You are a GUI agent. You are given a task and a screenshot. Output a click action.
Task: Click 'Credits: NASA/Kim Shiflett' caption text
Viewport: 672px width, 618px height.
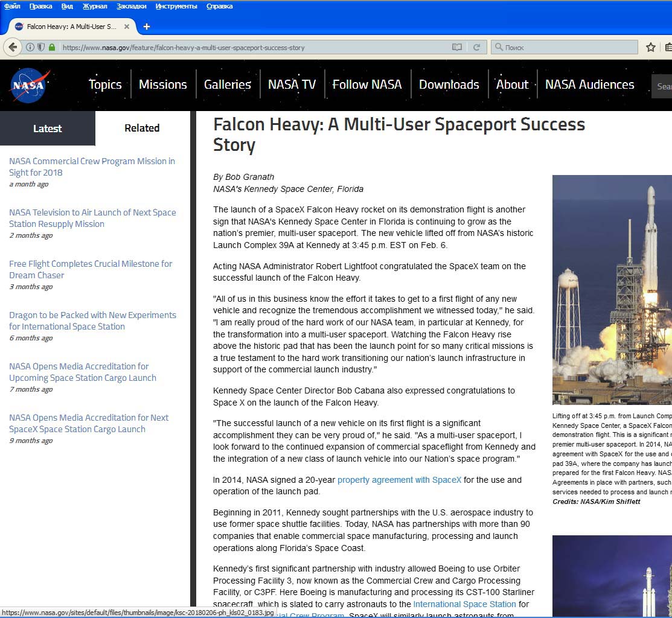click(x=596, y=502)
